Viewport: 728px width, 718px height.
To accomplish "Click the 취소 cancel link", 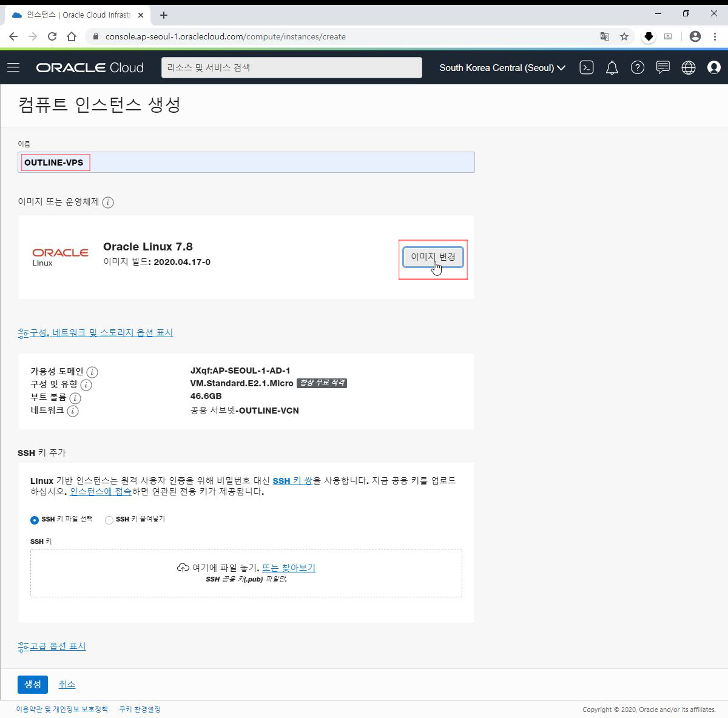I will pos(67,685).
